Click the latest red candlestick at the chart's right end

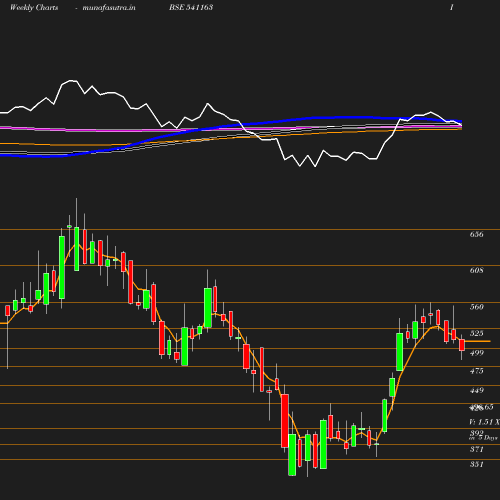pos(462,345)
